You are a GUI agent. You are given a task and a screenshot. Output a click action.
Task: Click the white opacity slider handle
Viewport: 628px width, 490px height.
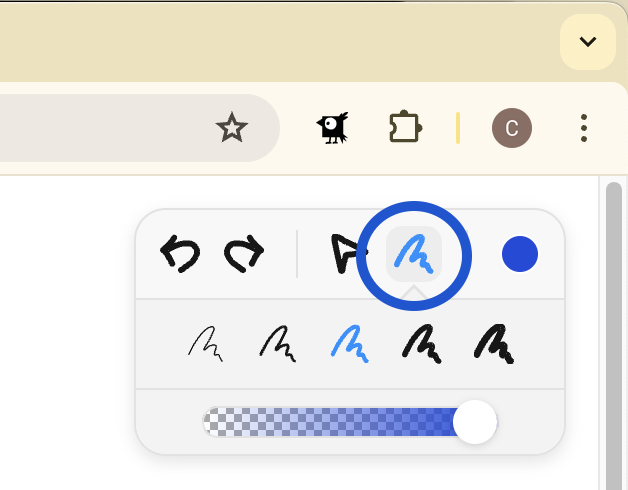(475, 422)
